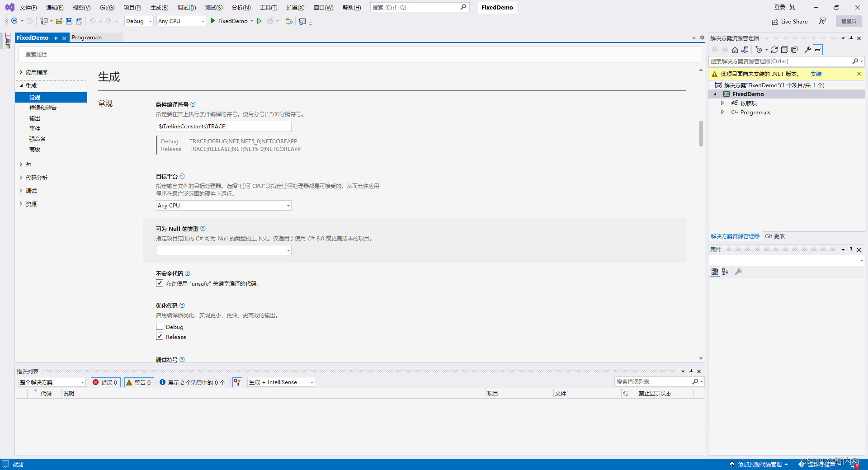
Task: Select 错误和警告 in the build section
Action: coord(43,108)
